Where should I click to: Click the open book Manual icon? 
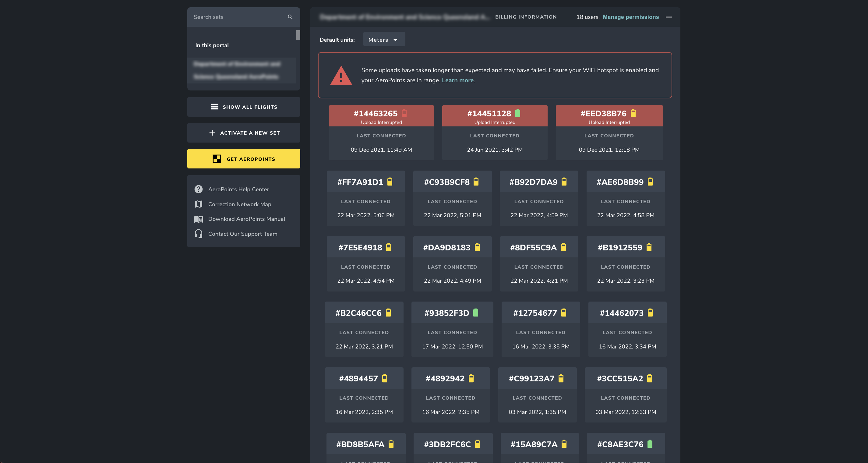pyautogui.click(x=199, y=219)
